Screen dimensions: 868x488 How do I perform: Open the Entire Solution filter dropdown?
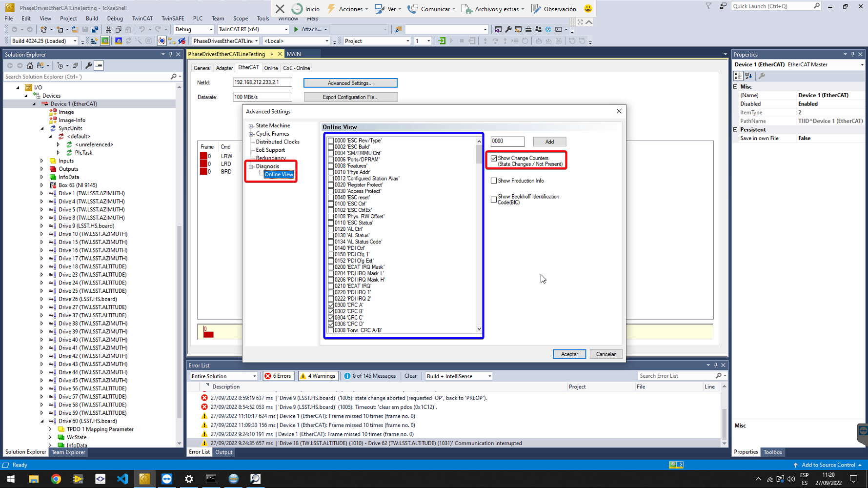pyautogui.click(x=223, y=376)
